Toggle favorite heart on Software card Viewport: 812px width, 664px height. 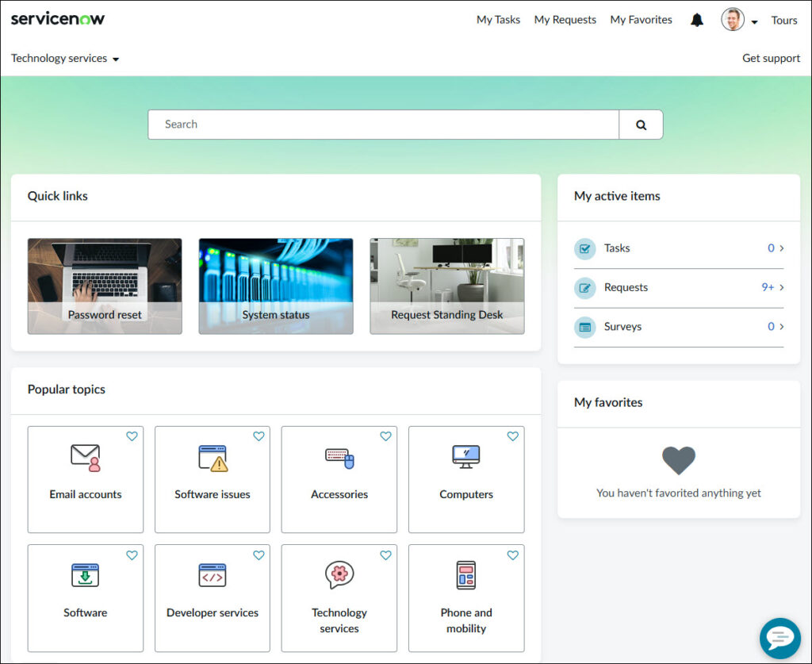point(132,555)
